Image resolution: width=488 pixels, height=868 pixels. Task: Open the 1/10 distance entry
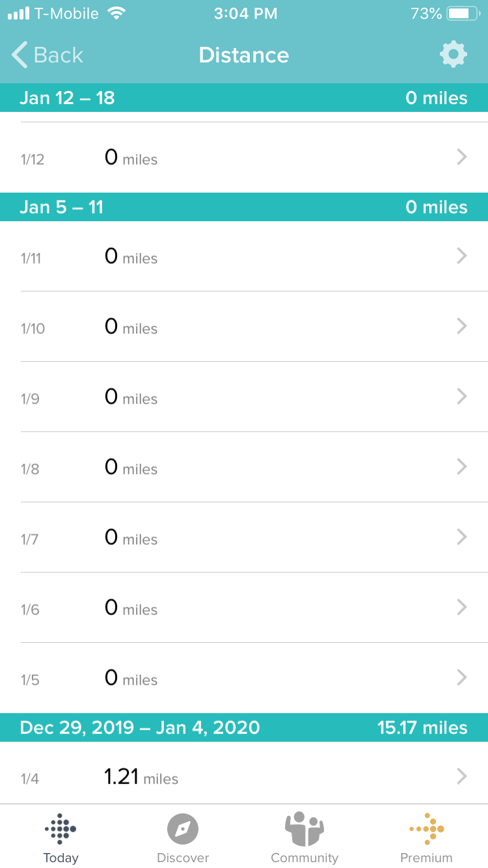pos(244,327)
